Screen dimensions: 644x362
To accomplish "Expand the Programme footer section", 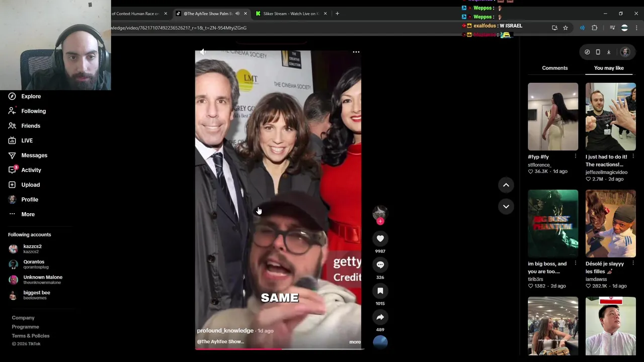I will point(25,327).
